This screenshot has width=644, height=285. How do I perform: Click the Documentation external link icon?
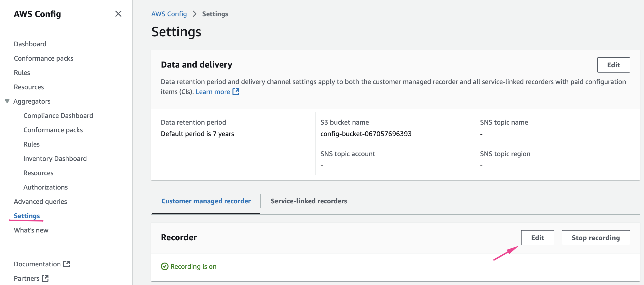click(x=67, y=264)
